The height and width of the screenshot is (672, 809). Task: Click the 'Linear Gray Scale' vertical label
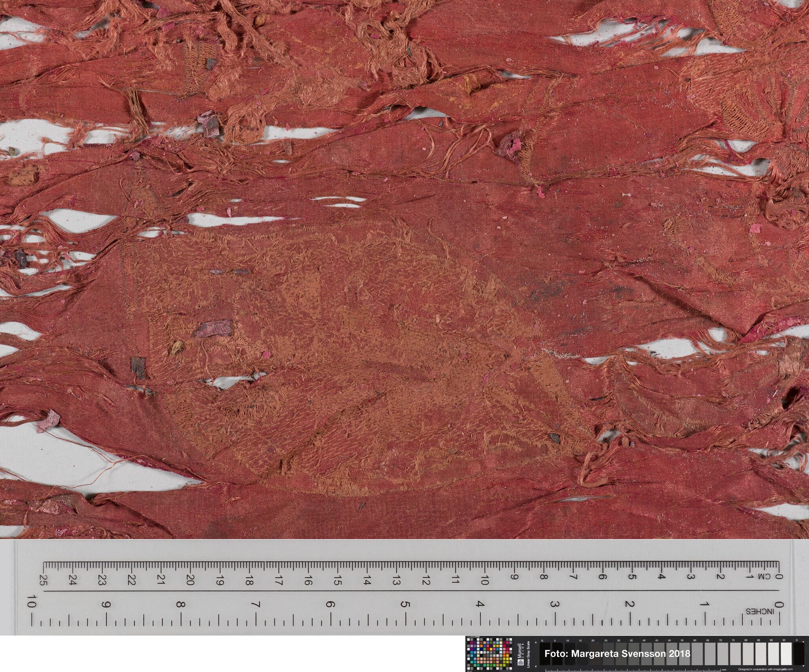(528, 654)
